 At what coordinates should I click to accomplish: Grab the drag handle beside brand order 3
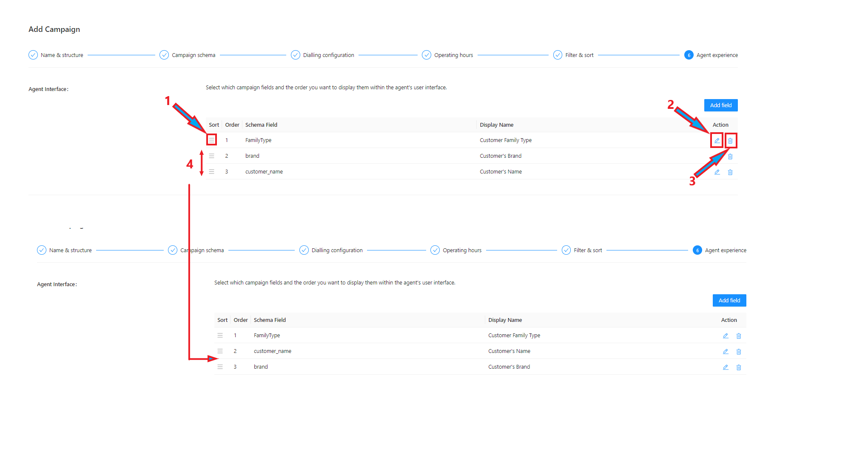tap(220, 367)
